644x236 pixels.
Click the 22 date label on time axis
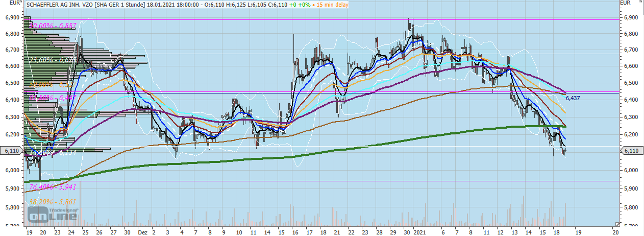(351, 231)
